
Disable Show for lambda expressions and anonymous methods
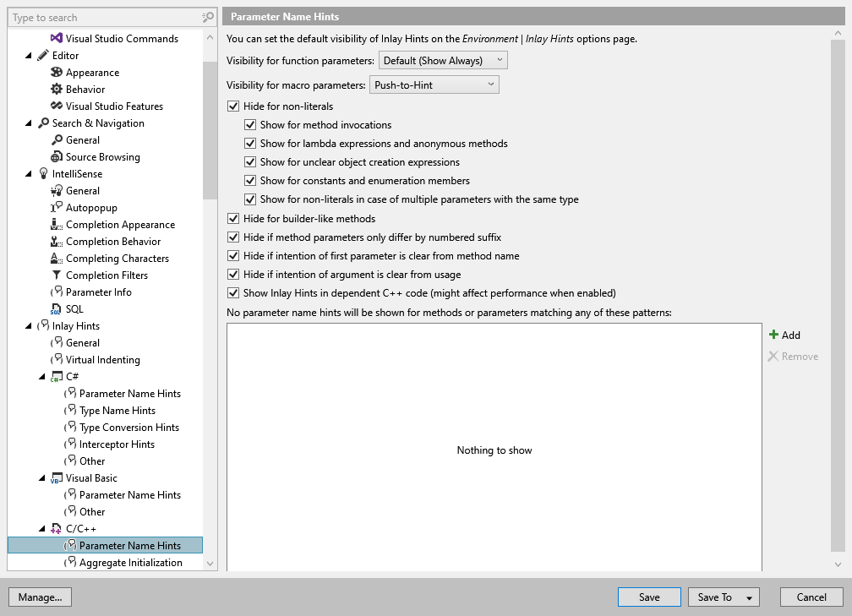(250, 143)
